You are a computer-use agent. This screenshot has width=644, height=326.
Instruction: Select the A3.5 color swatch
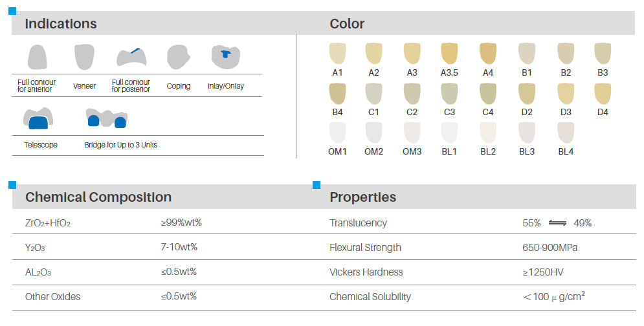[x=449, y=54]
